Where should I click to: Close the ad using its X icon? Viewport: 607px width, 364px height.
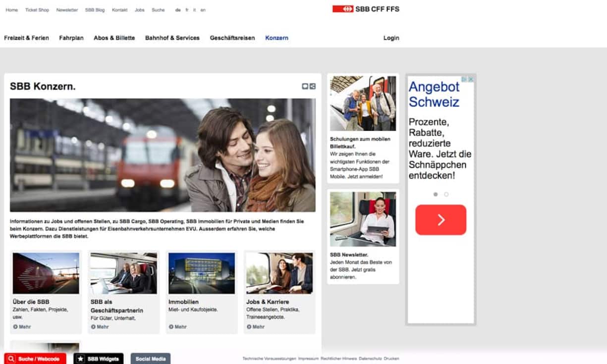[x=471, y=79]
